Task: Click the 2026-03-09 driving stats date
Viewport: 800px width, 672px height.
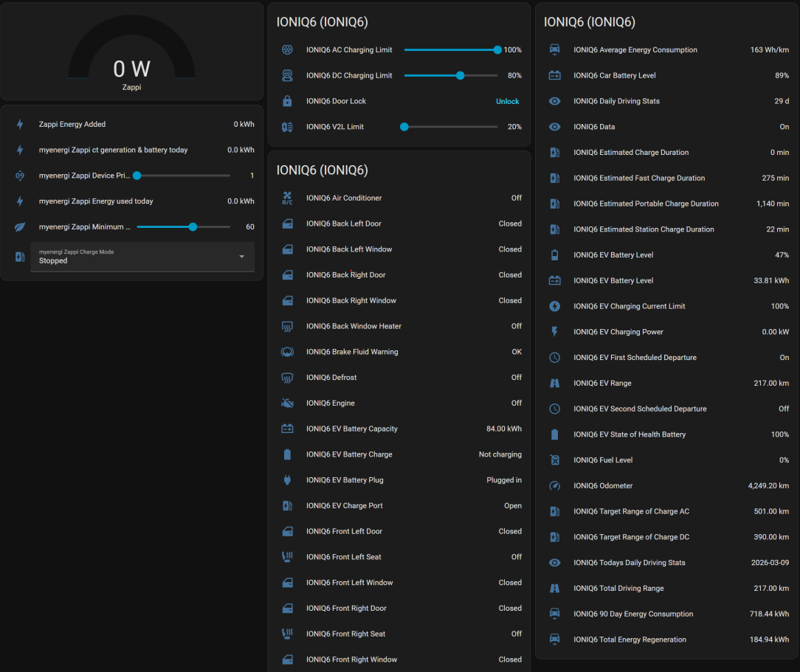Action: (x=770, y=562)
